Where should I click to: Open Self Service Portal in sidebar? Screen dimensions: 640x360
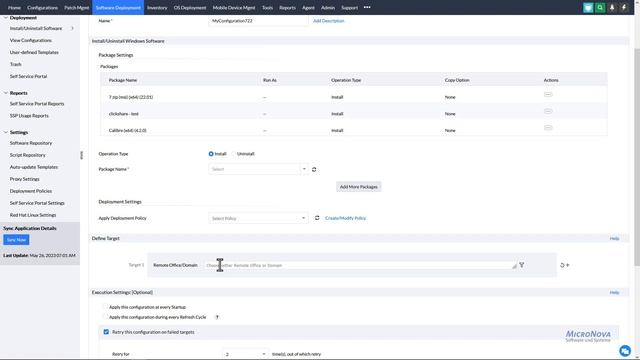tap(28, 76)
